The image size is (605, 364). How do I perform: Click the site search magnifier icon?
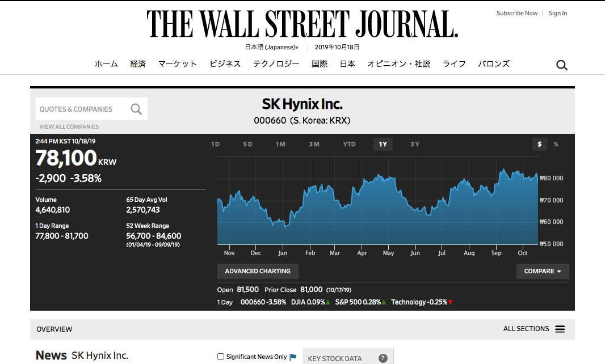click(562, 65)
